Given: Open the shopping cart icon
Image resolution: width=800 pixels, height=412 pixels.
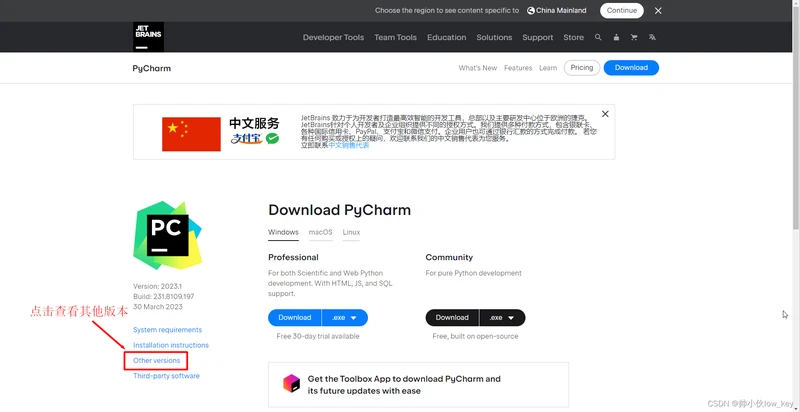Looking at the screenshot, I should click(634, 37).
